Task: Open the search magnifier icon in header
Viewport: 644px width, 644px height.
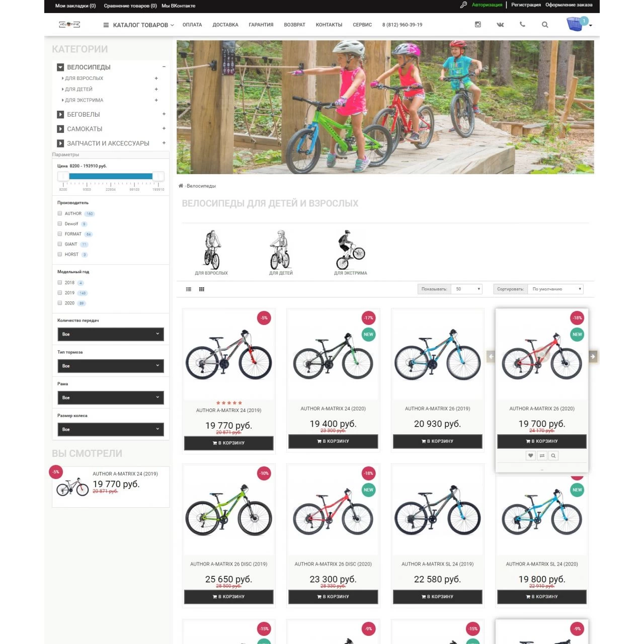Action: point(545,25)
